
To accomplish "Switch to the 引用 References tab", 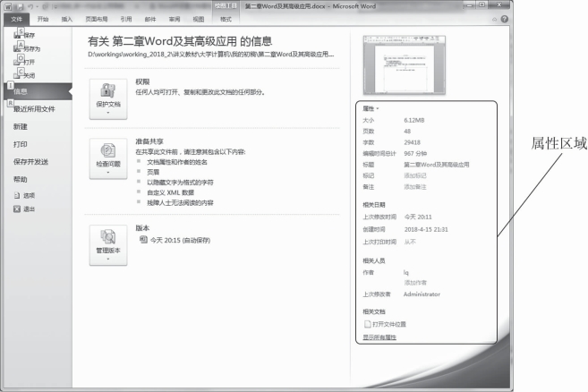I will click(126, 19).
